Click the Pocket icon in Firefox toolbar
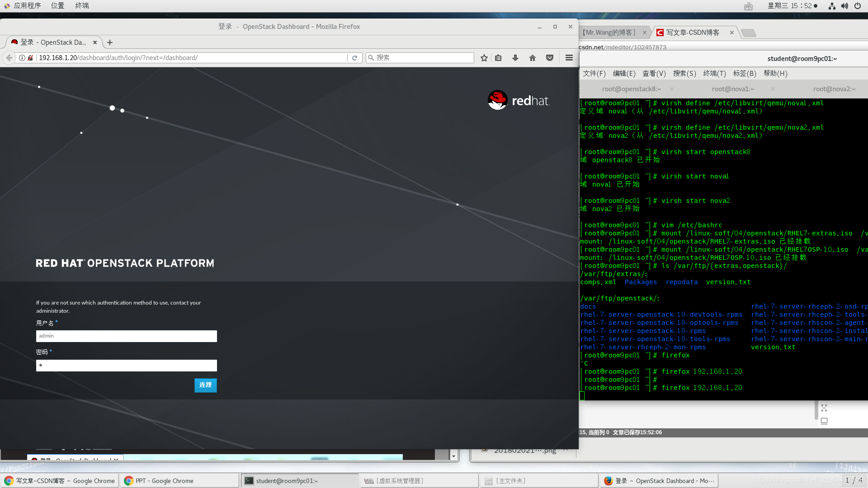Image resolution: width=868 pixels, height=488 pixels. click(x=550, y=58)
